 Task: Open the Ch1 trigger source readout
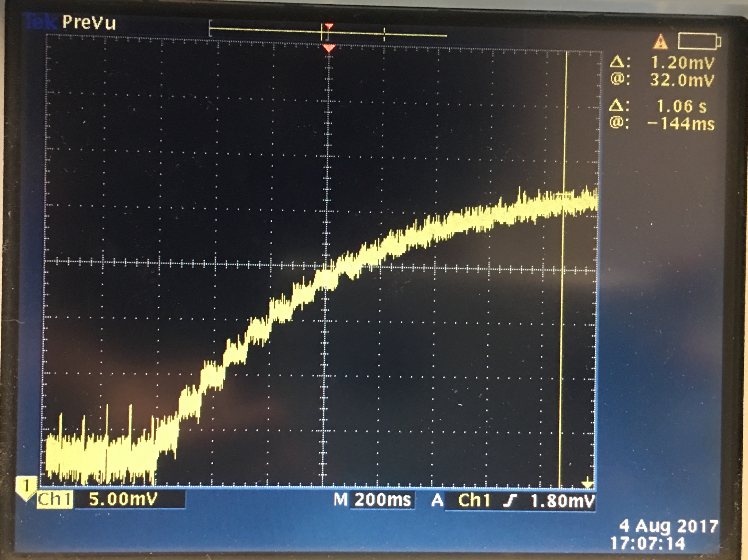pyautogui.click(x=474, y=500)
